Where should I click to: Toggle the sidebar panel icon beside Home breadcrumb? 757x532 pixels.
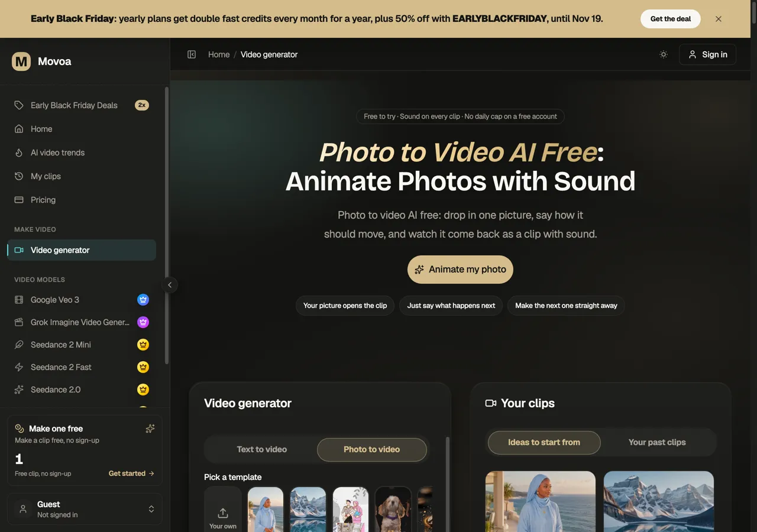click(192, 54)
